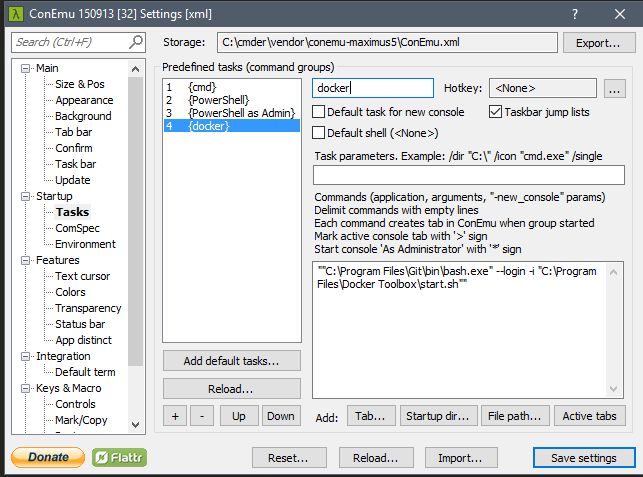
Task: Select the {docker} task
Action: (x=232, y=126)
